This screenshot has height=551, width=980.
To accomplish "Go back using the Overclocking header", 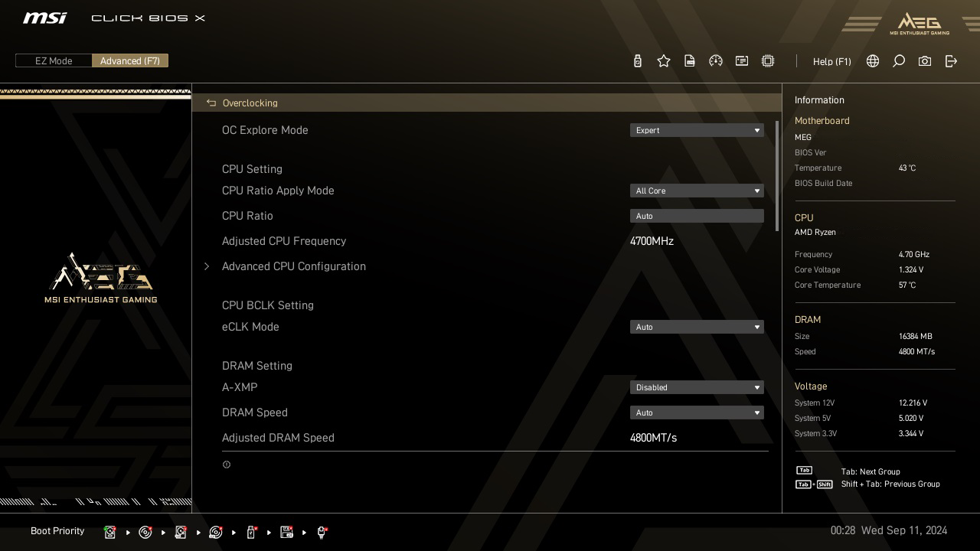I will [250, 103].
